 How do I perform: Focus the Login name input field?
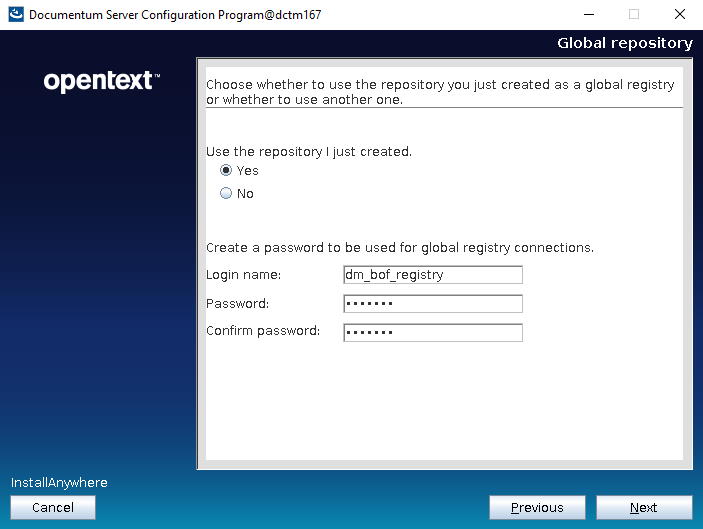tap(432, 275)
